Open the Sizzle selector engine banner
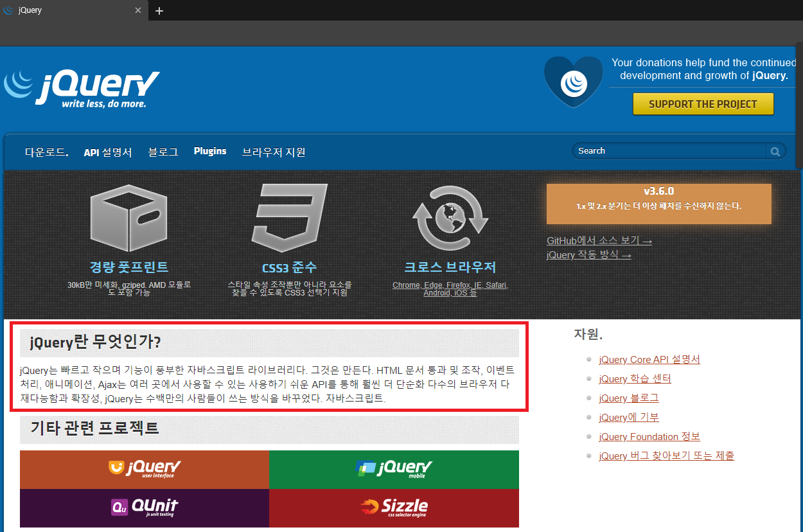 393,508
